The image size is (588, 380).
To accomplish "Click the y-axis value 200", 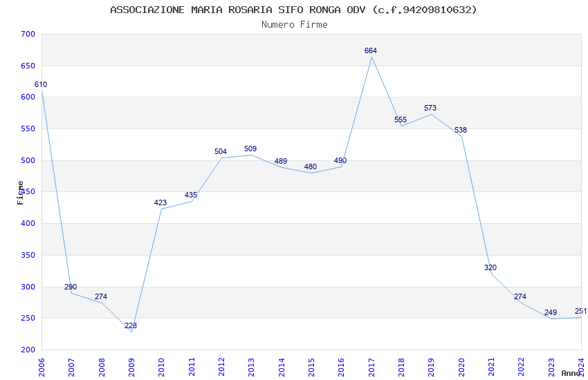I will click(28, 350).
